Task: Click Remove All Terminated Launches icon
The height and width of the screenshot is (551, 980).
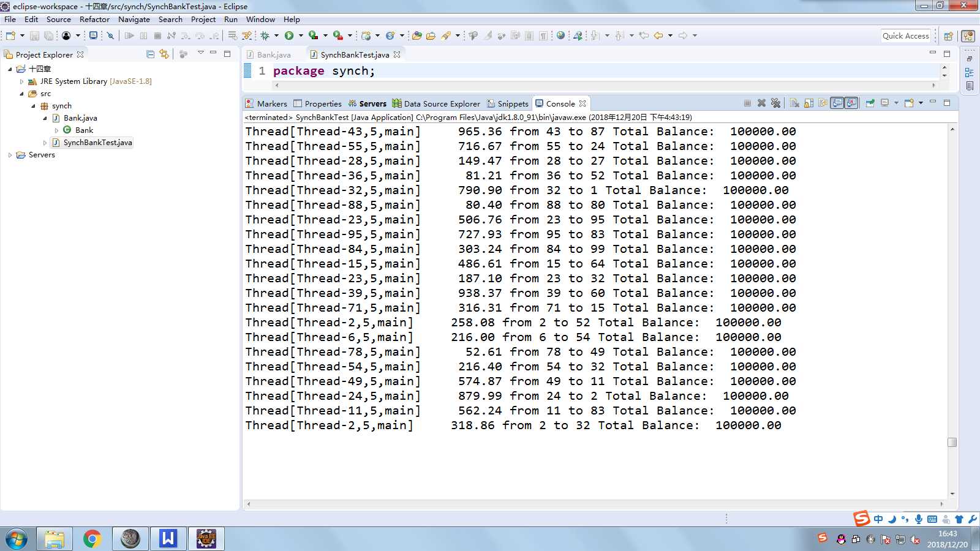Action: (x=775, y=103)
